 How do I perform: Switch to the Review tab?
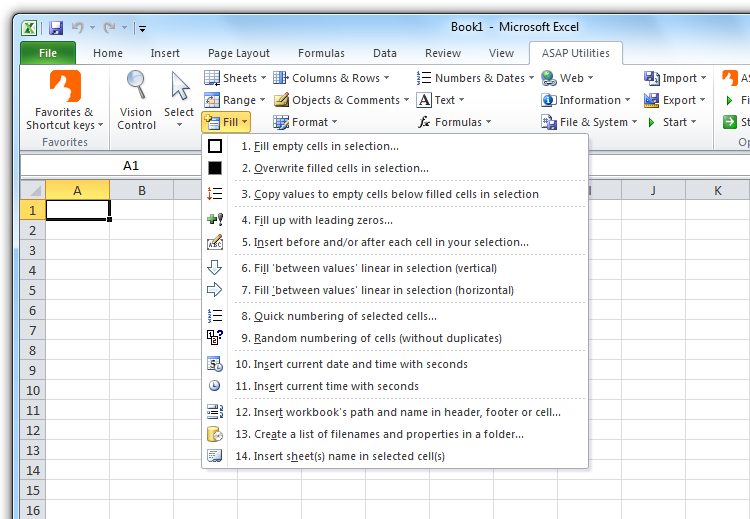pyautogui.click(x=443, y=53)
